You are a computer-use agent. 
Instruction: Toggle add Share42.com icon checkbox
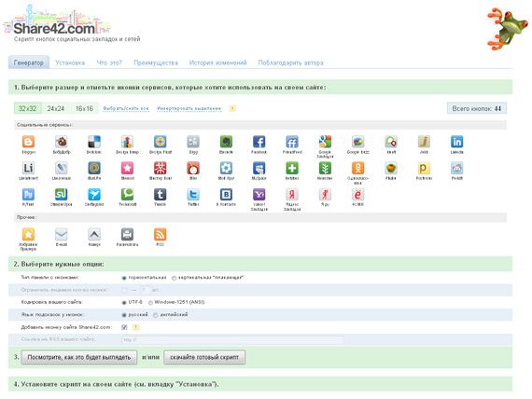point(124,327)
